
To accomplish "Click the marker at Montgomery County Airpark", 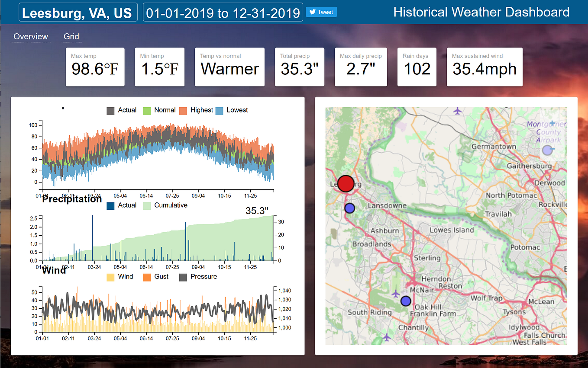I will [547, 150].
